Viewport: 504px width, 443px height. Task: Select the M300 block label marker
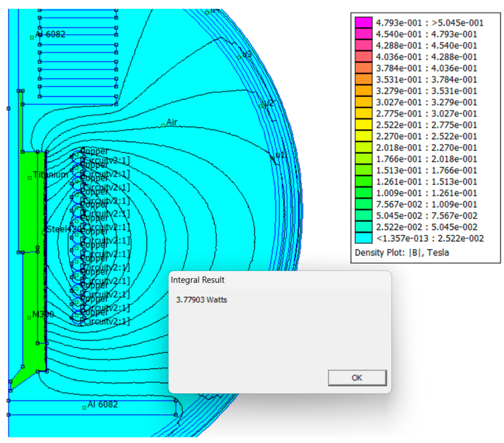pyautogui.click(x=29, y=317)
